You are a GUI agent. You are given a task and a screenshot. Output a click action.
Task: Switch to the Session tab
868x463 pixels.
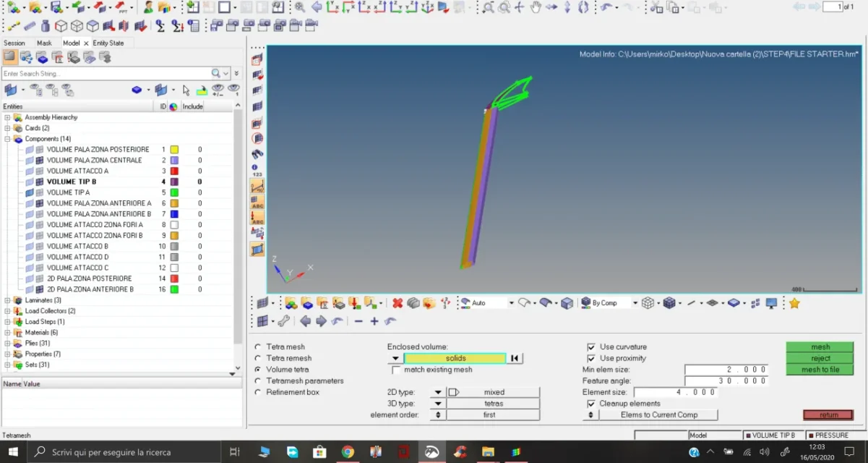click(x=14, y=43)
